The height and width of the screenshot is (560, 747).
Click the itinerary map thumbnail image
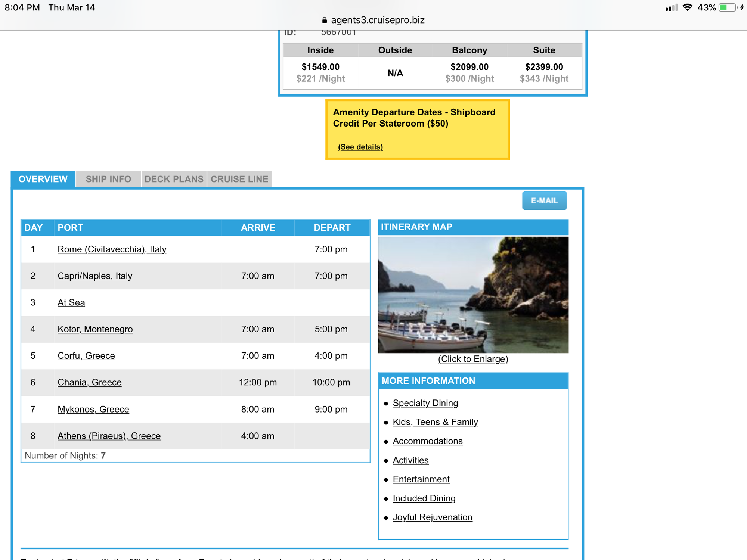[473, 295]
